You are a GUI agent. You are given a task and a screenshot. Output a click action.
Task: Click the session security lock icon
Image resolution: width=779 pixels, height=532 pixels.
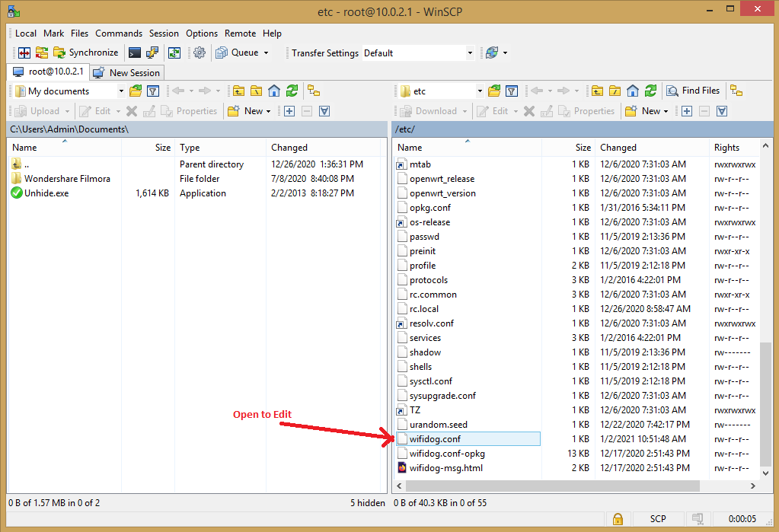618,518
